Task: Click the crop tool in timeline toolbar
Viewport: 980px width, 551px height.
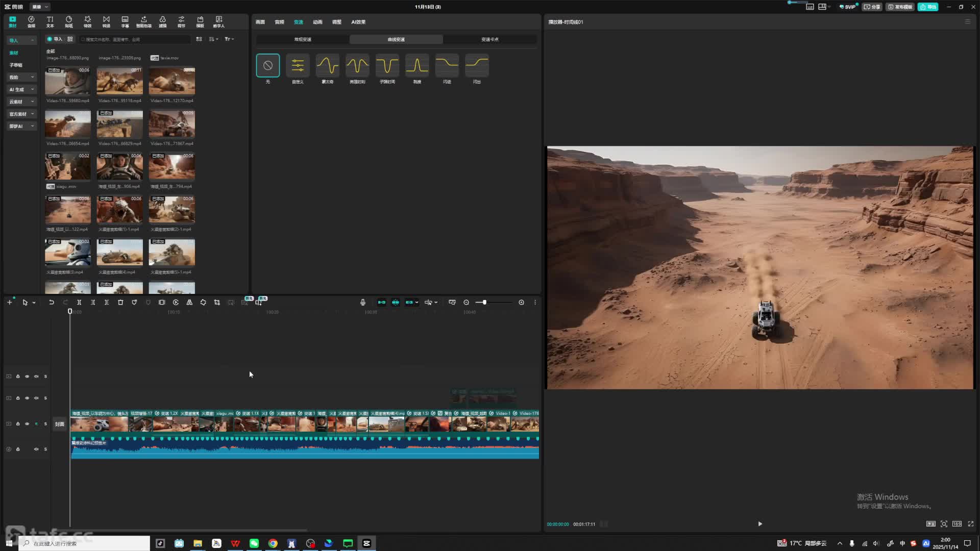Action: (x=217, y=303)
